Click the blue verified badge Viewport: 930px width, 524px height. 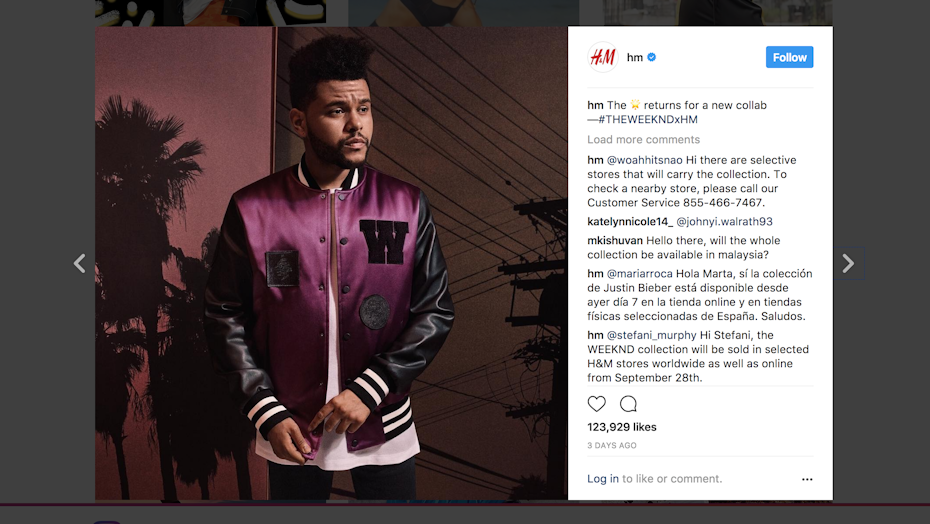(x=651, y=57)
